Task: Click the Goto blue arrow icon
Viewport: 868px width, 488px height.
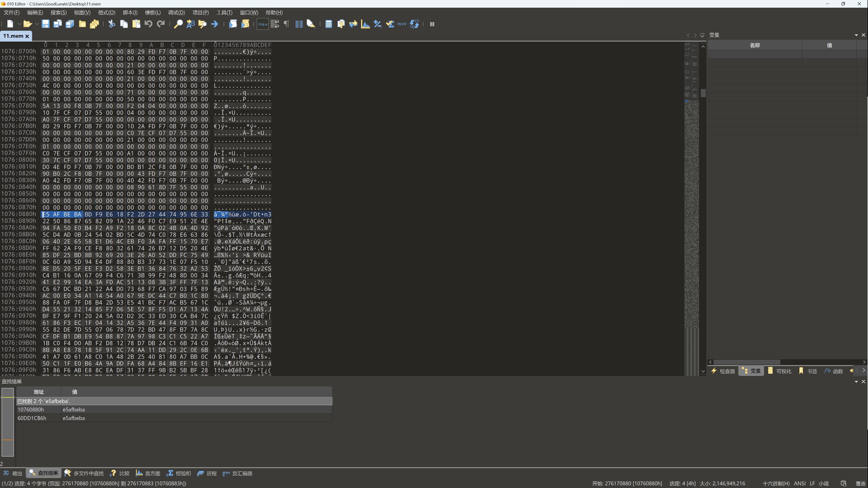Action: pos(215,24)
